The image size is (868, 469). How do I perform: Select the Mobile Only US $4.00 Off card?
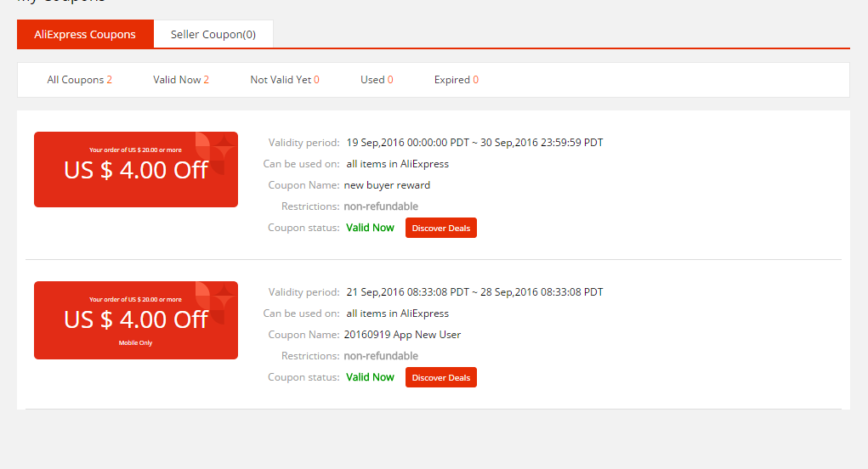(x=136, y=320)
